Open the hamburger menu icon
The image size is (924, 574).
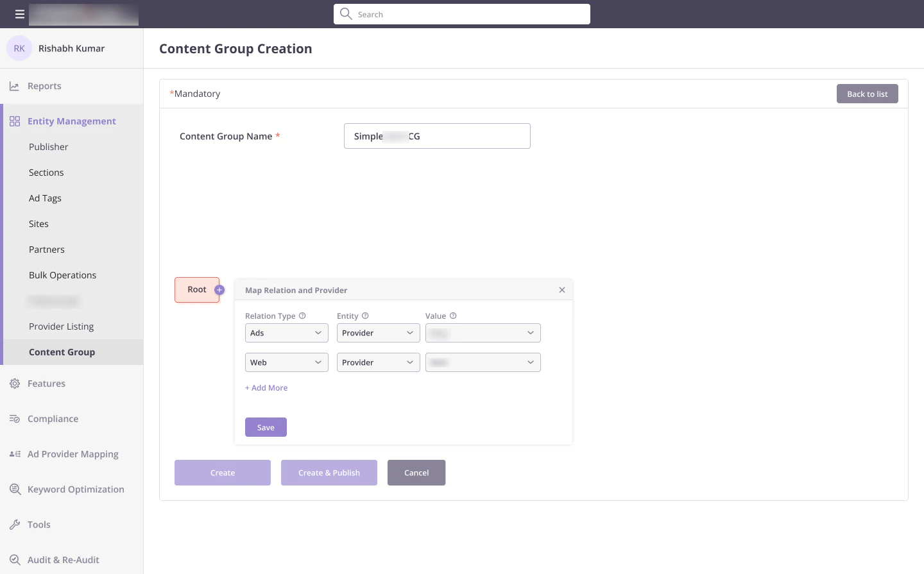pyautogui.click(x=20, y=14)
